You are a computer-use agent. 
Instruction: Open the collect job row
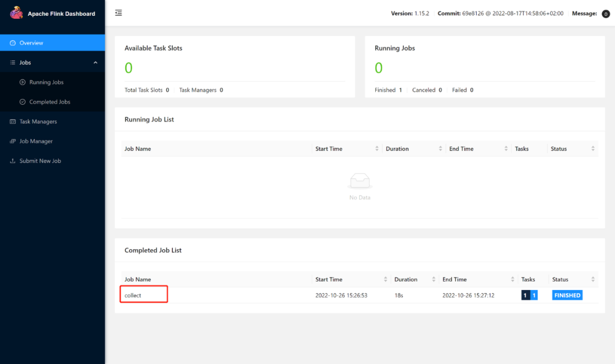coord(360,295)
